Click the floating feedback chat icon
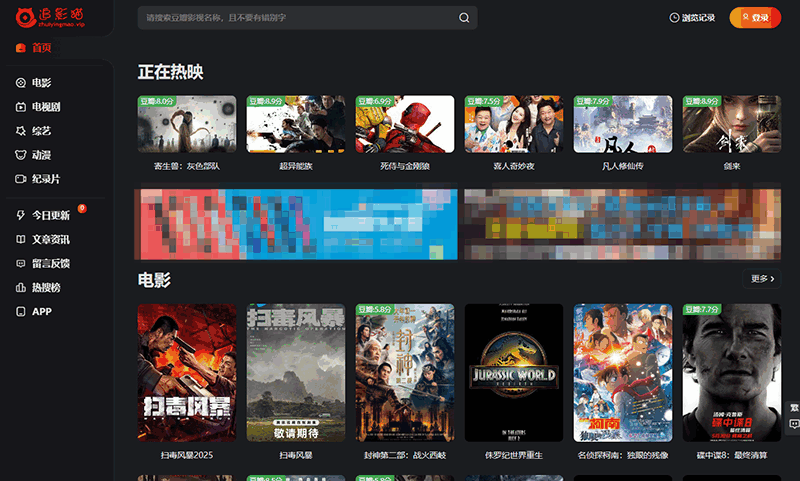The width and height of the screenshot is (800, 481). point(794,424)
